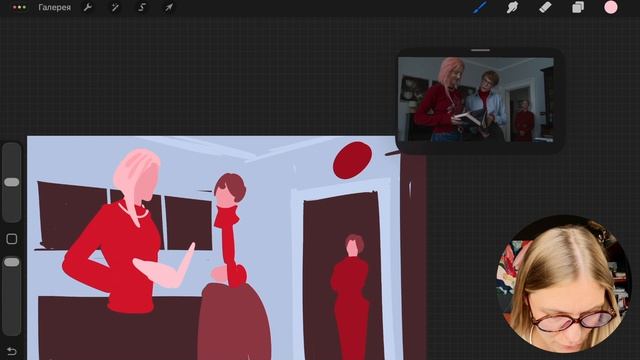Tap the red circle on the canvas

click(x=352, y=160)
